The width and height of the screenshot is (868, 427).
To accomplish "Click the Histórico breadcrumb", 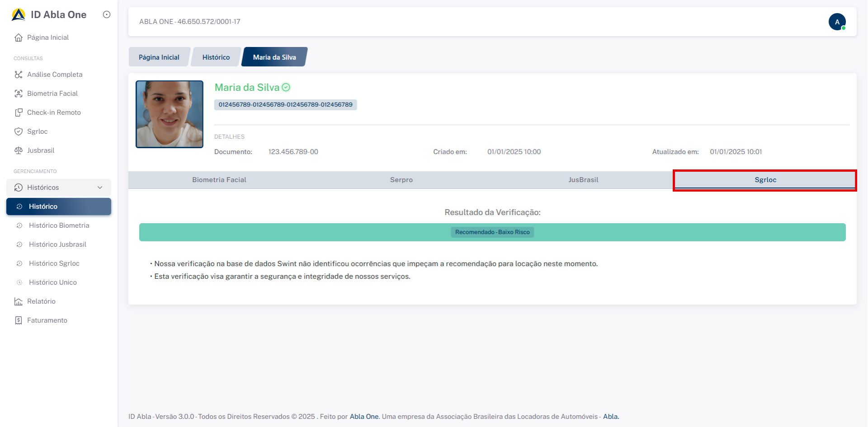I will [216, 57].
